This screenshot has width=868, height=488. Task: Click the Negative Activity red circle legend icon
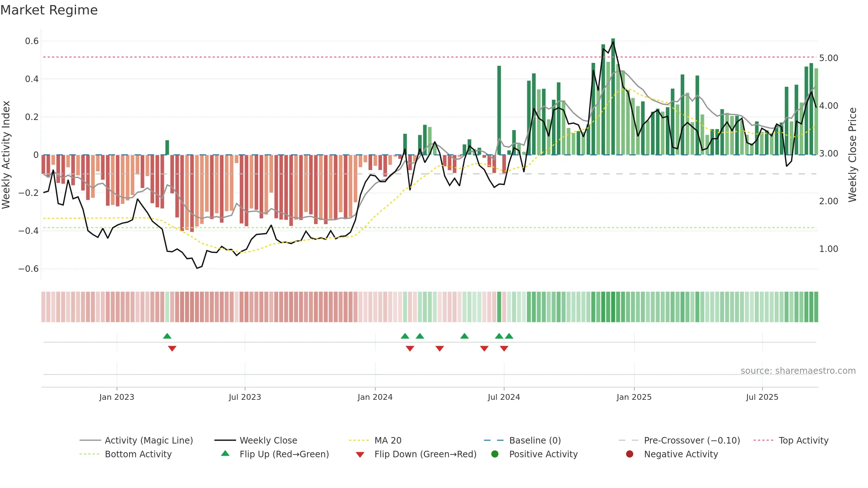[x=630, y=454]
